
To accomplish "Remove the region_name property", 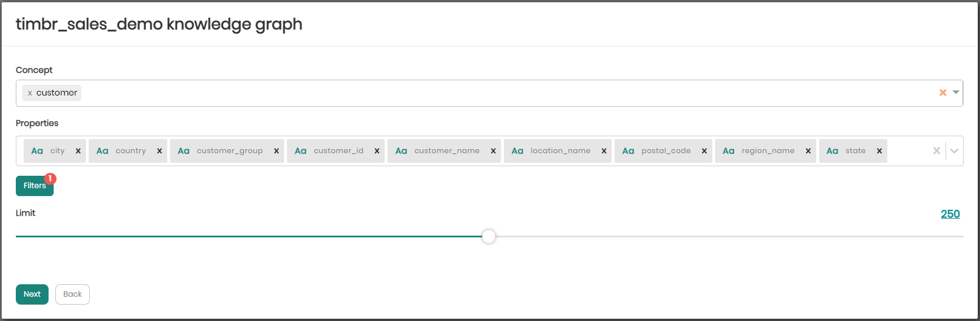I will 808,151.
